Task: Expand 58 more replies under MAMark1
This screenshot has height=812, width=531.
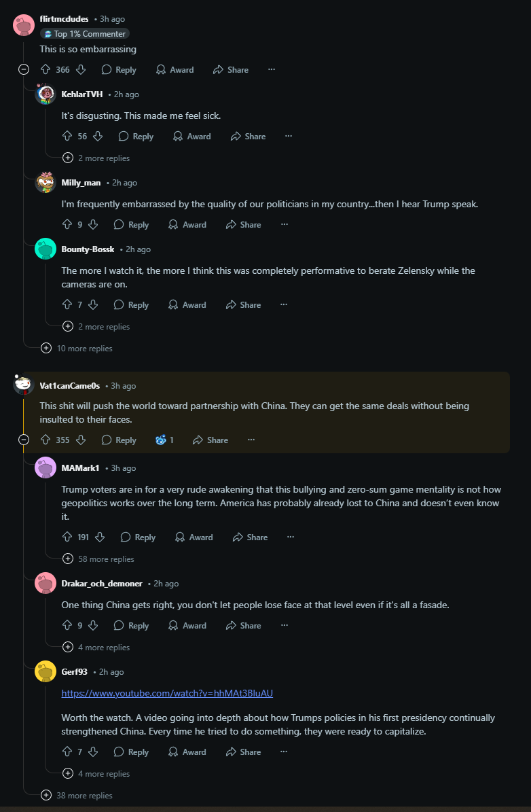Action: pos(98,559)
